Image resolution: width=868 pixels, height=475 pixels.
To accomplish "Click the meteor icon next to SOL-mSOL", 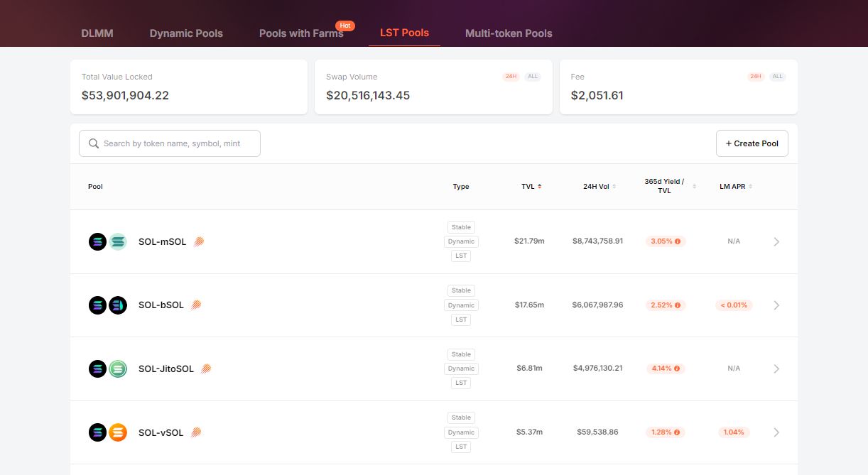I will point(199,241).
